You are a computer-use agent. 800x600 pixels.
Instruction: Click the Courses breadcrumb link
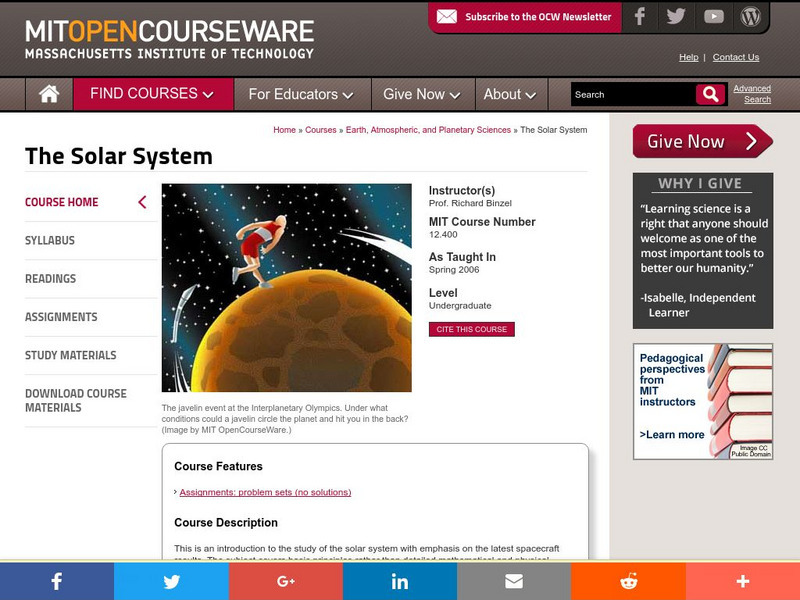tap(320, 130)
